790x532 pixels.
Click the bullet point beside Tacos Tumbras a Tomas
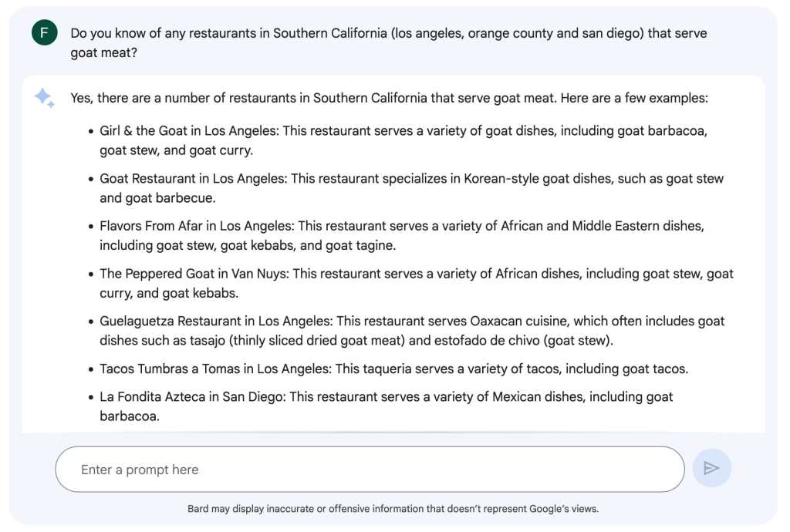[90, 369]
